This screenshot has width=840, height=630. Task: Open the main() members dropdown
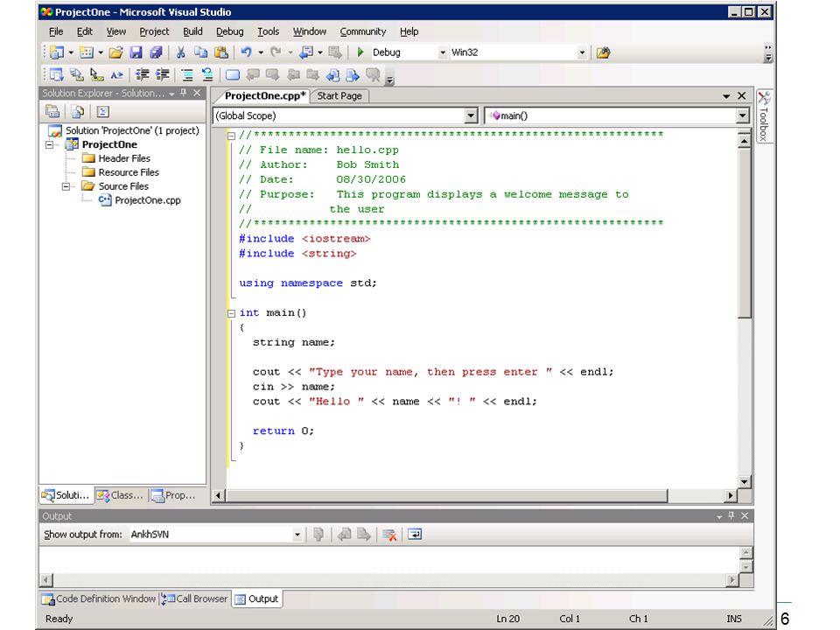[x=742, y=115]
